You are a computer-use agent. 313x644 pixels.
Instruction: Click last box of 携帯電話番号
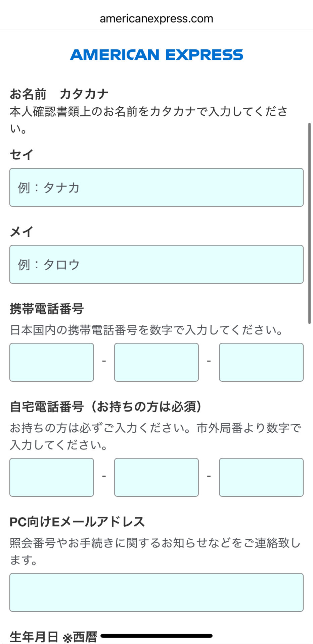click(x=261, y=362)
